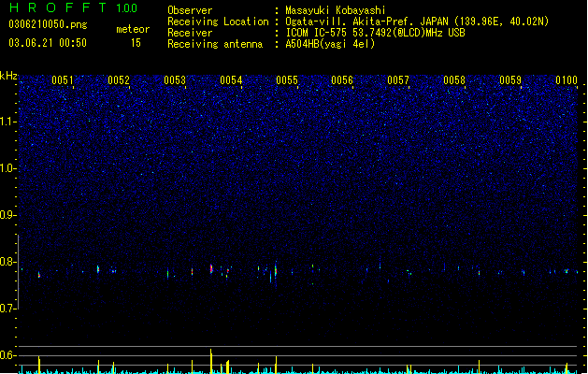This screenshot has width=588, height=374.
Task: Click the 1.1 kHz axis label
Action: (x=8, y=122)
